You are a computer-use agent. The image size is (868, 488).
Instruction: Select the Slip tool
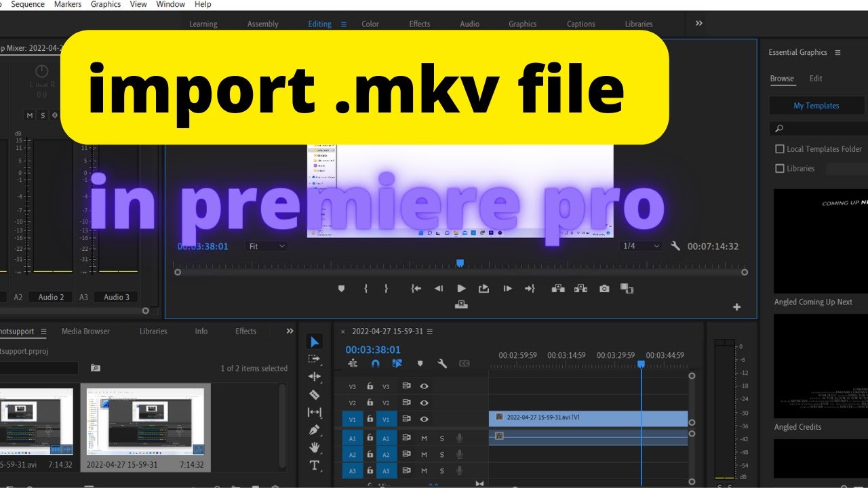(314, 412)
